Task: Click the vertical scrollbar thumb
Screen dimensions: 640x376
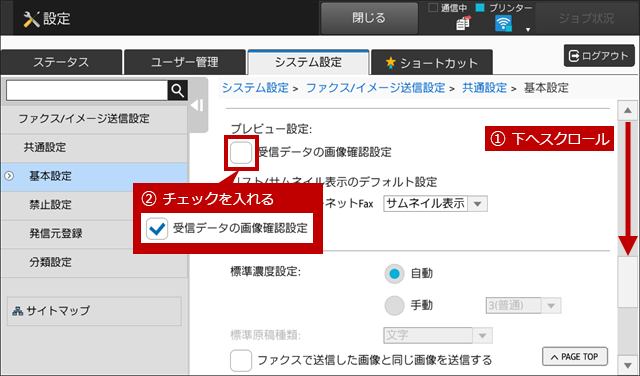Action: click(627, 282)
